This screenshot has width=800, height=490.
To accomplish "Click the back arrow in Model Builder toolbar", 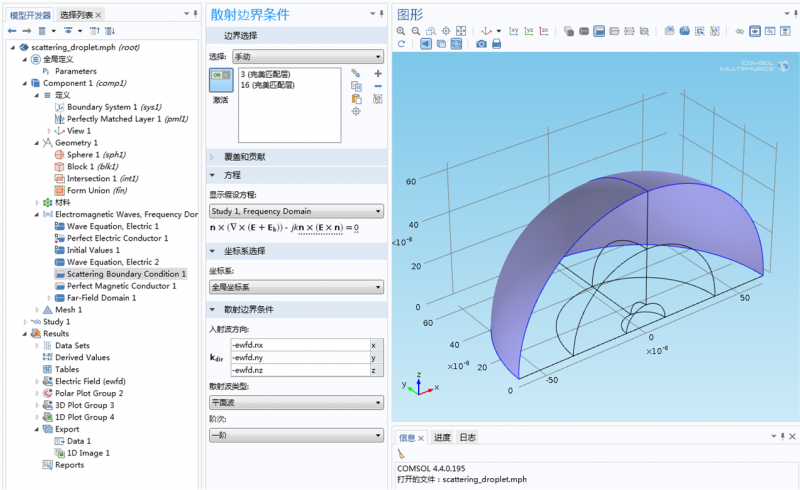I will click(12, 31).
